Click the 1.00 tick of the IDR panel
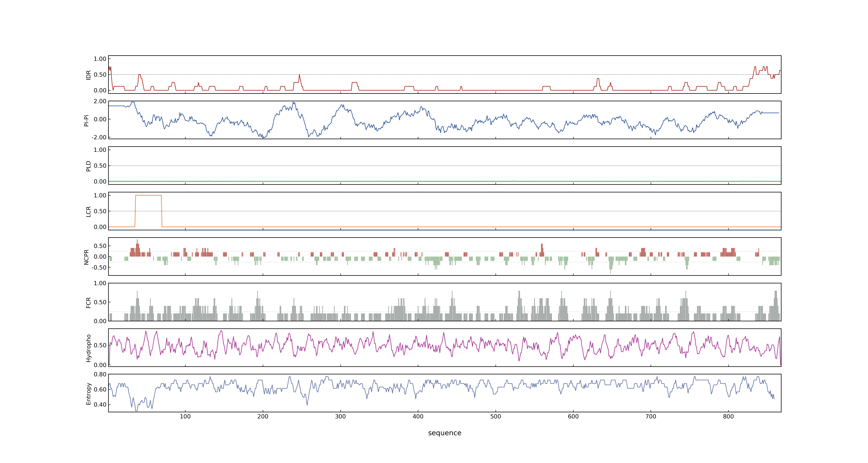The width and height of the screenshot is (868, 463). [x=100, y=59]
